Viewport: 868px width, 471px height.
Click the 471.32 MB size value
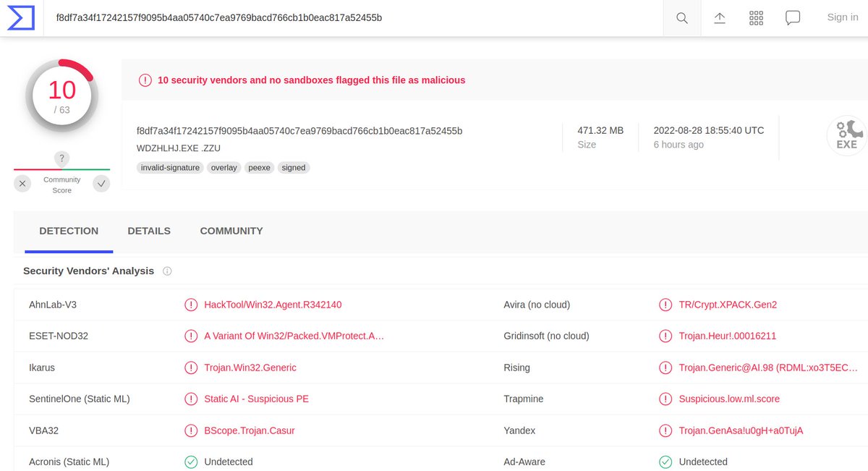tap(600, 130)
